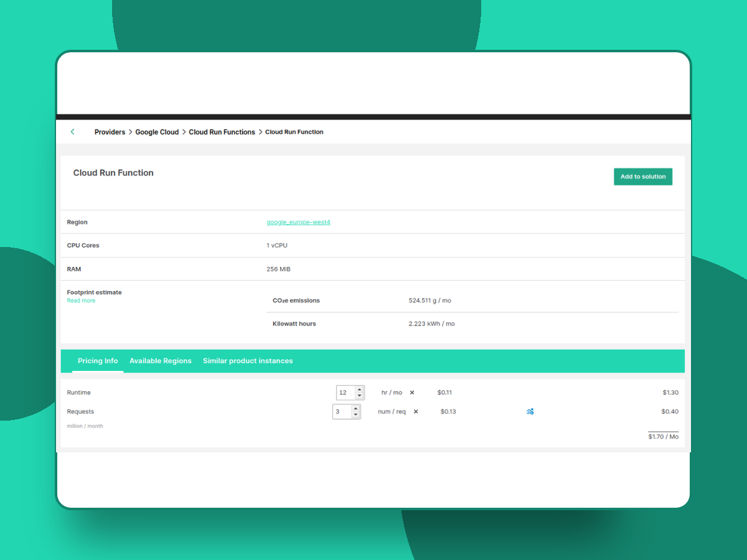The image size is (747, 560).
Task: Click the Runtime pricing row label
Action: (79, 393)
